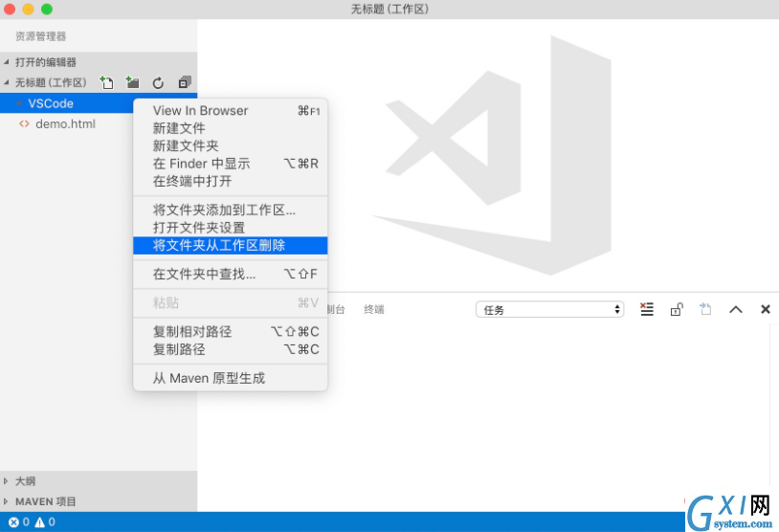This screenshot has height=532, width=779.
Task: Choose 在 Finder 中显示 menu entry
Action: (230, 164)
